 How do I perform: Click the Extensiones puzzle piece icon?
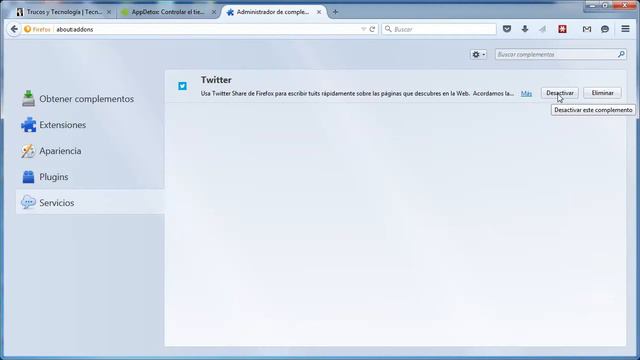pos(28,125)
